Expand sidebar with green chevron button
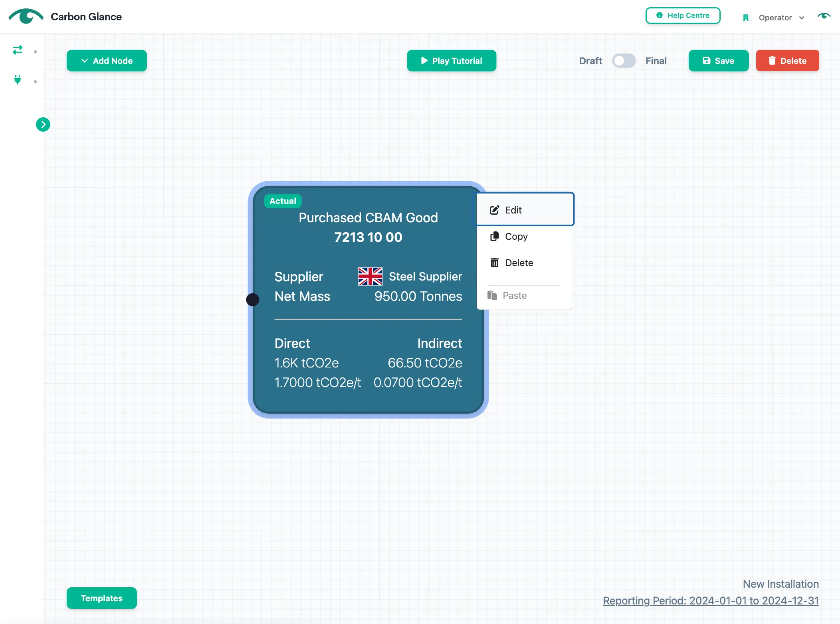This screenshot has width=840, height=624. [x=43, y=124]
